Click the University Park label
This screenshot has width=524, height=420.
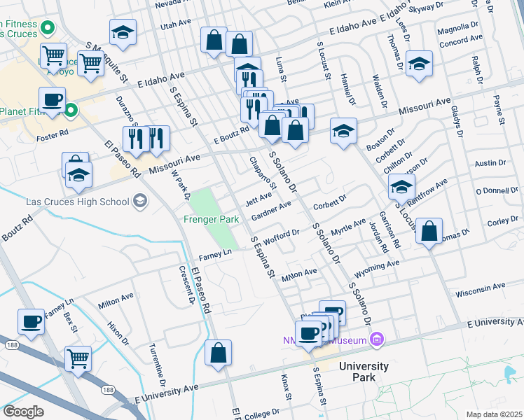click(364, 372)
